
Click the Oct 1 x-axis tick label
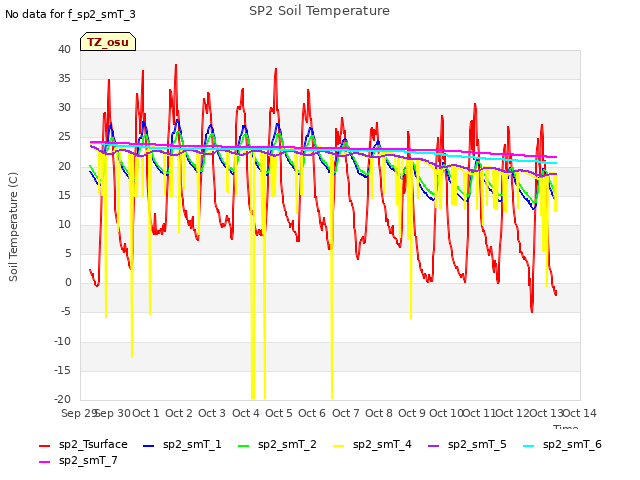click(146, 413)
